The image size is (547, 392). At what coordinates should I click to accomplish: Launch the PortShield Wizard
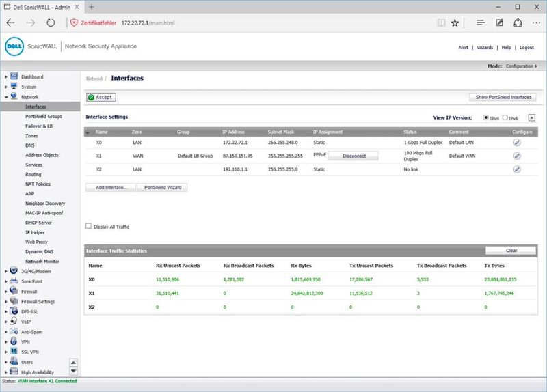click(162, 187)
